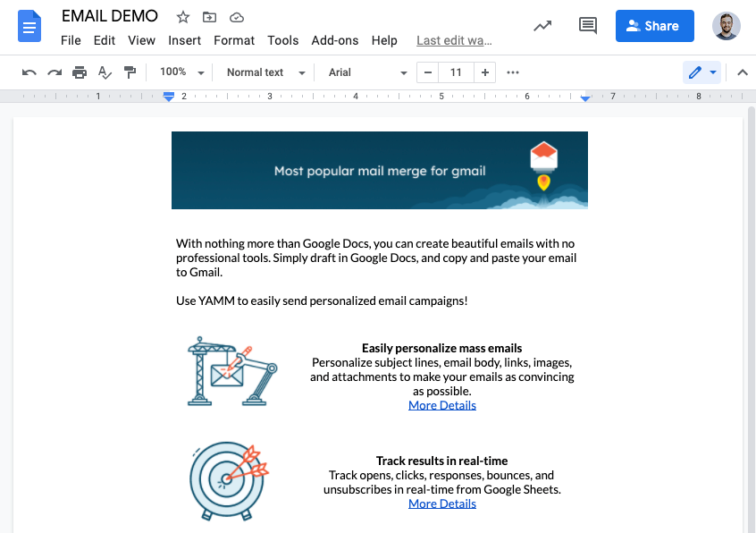
Task: Print the document
Action: (x=80, y=72)
